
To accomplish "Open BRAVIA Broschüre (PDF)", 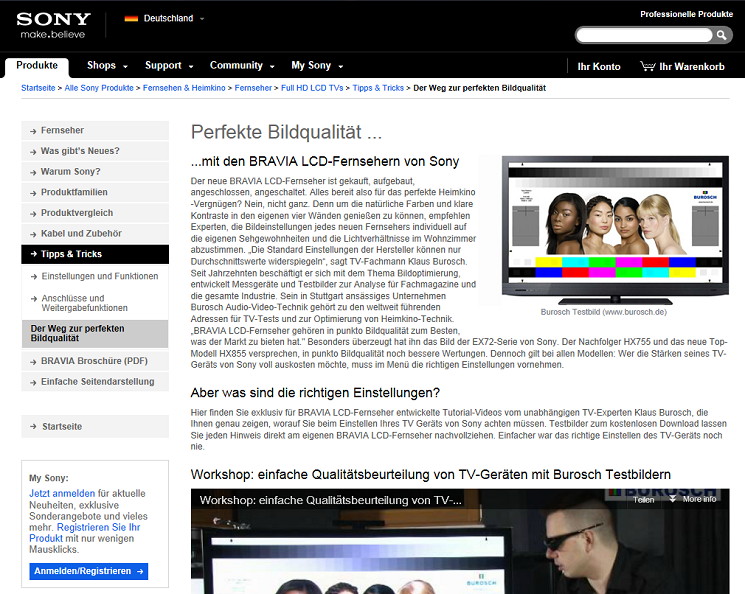I will pos(95,361).
